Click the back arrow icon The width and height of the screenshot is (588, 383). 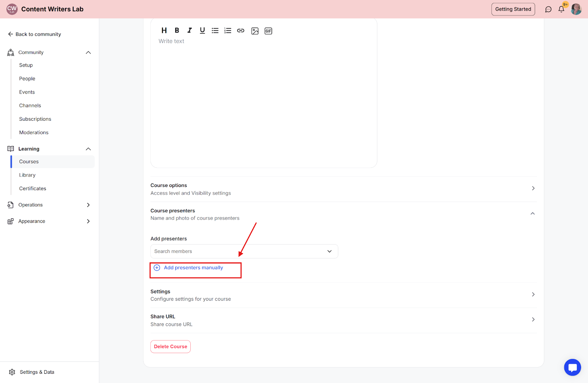click(x=11, y=34)
